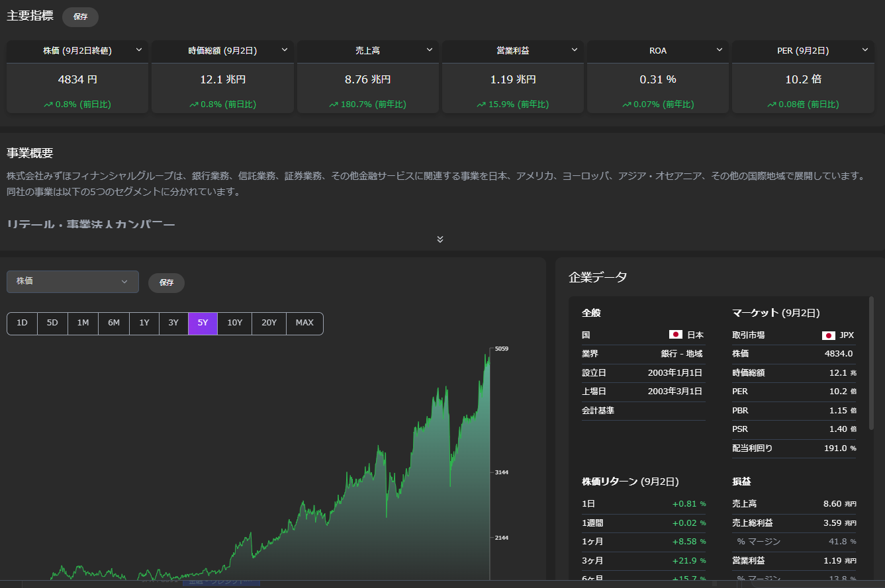The width and height of the screenshot is (885, 588).
Task: Click the 企業データ panel scrollbar
Action: coord(871,364)
